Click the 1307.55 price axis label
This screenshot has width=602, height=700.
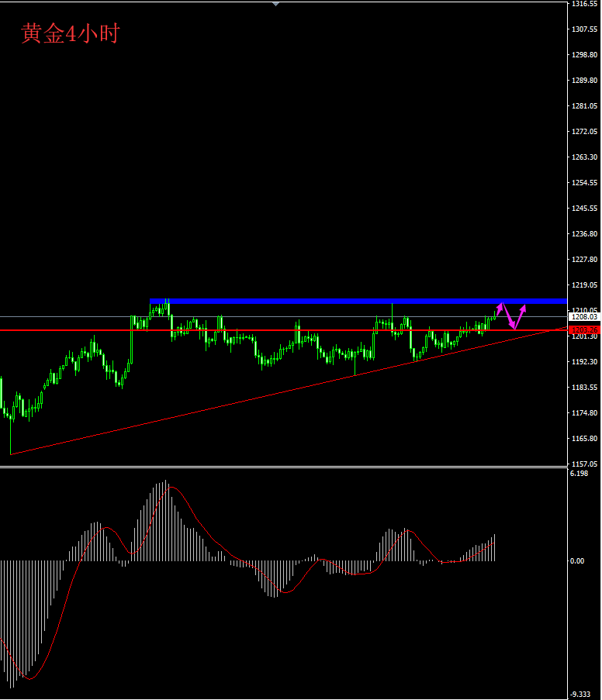click(x=585, y=29)
